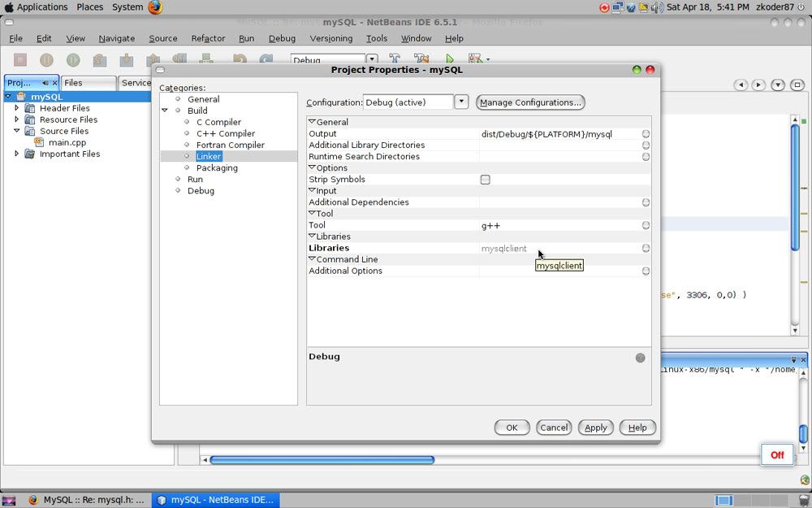Open Libraries editor browse button
This screenshot has height=508, width=812.
click(x=646, y=248)
